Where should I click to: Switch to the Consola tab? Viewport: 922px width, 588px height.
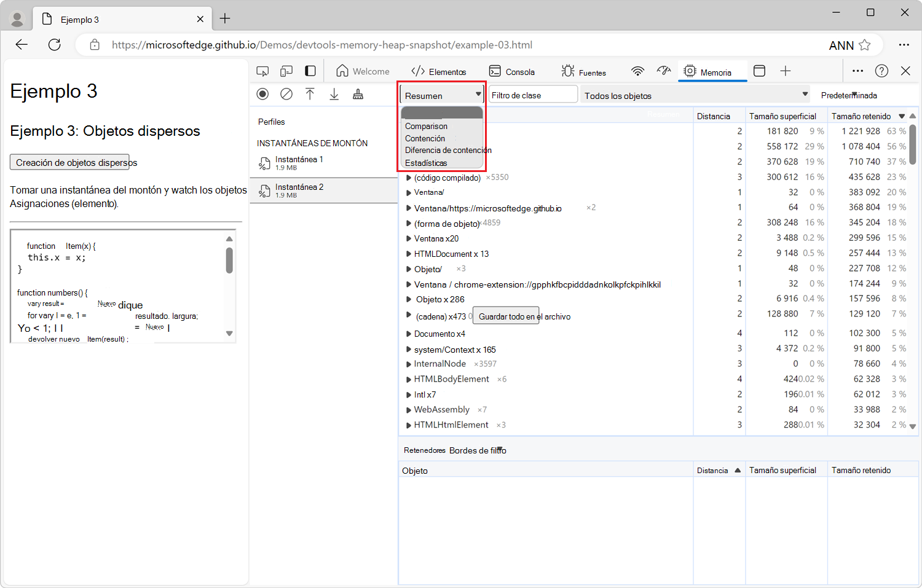(512, 72)
